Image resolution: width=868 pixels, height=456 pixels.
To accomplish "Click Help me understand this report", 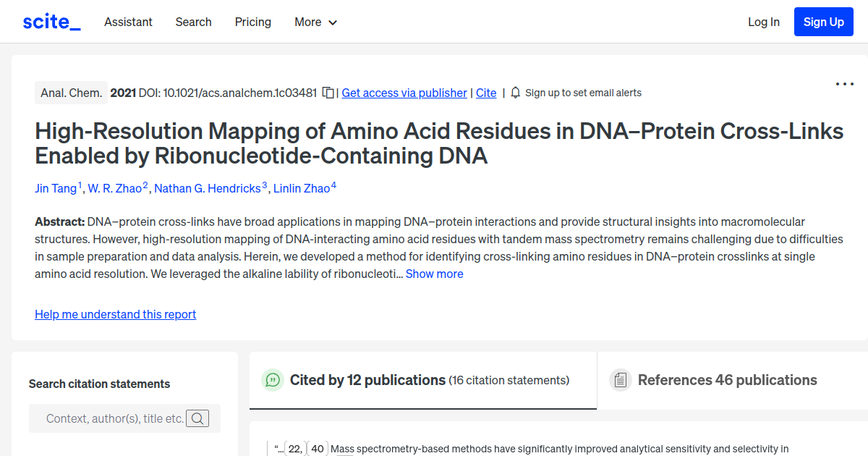I will pyautogui.click(x=115, y=314).
